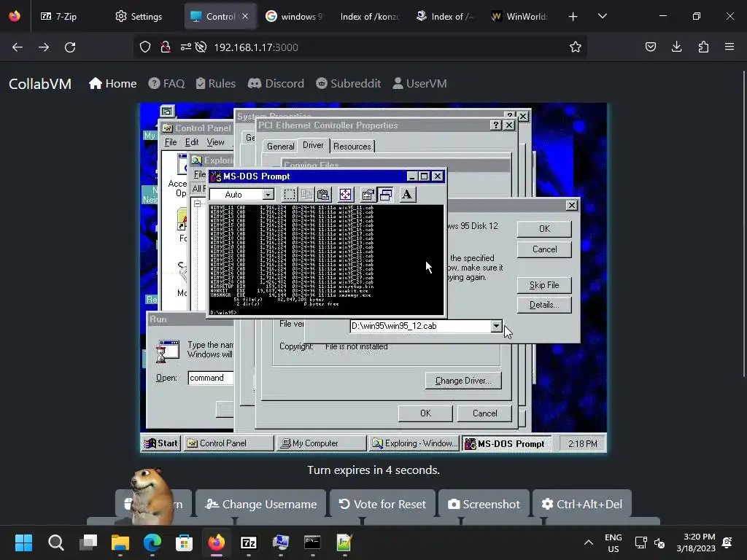Select Exploring - Windows taskbar button
The image size is (747, 560).
414,443
